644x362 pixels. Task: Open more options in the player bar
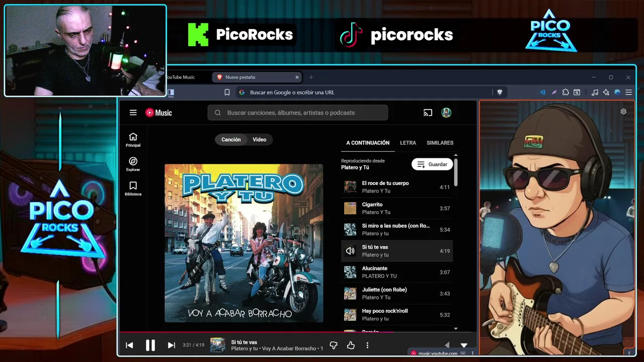tap(367, 345)
